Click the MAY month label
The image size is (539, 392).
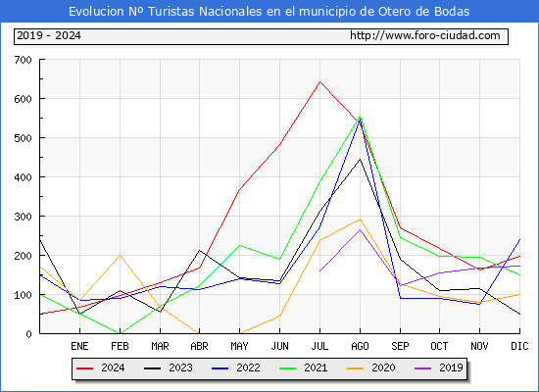tap(239, 346)
